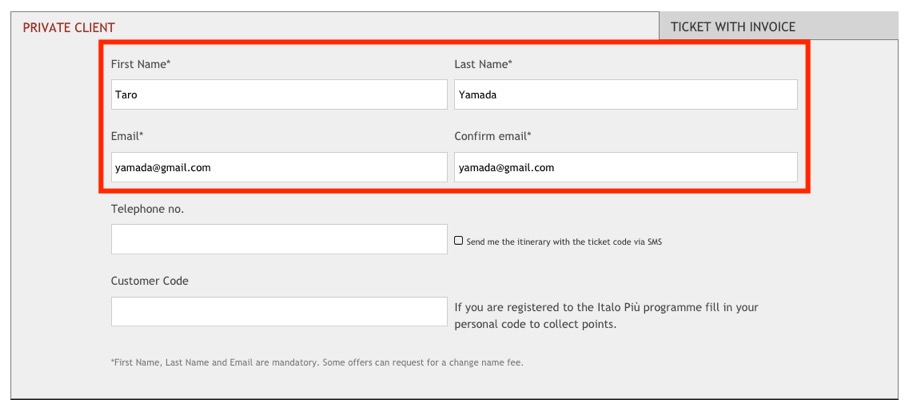Click the empty Telephone no. field

279,239
